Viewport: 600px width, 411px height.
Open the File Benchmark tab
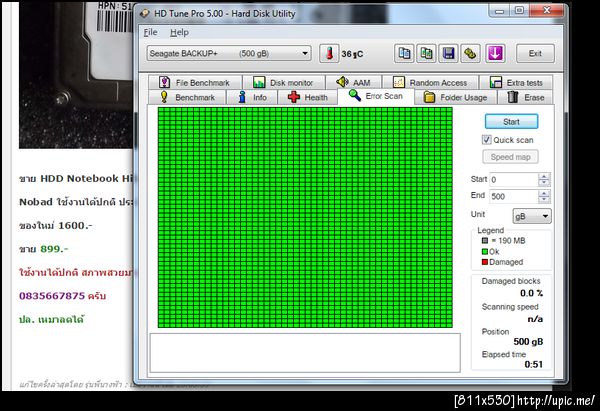coord(195,82)
